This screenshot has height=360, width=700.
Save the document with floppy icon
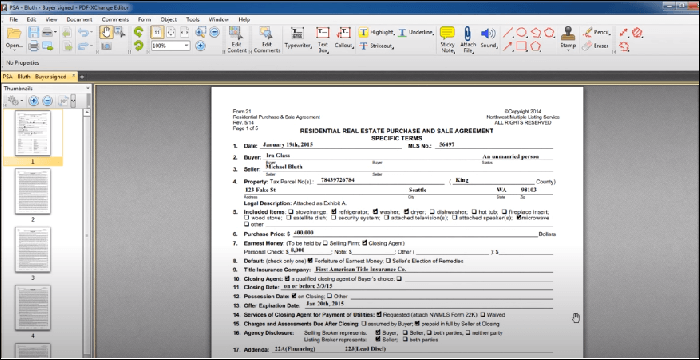[33, 33]
